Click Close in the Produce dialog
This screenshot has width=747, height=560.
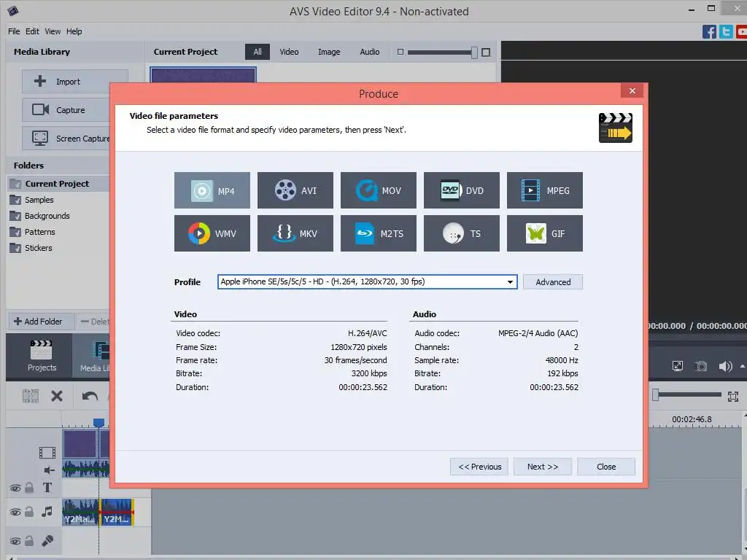point(606,467)
